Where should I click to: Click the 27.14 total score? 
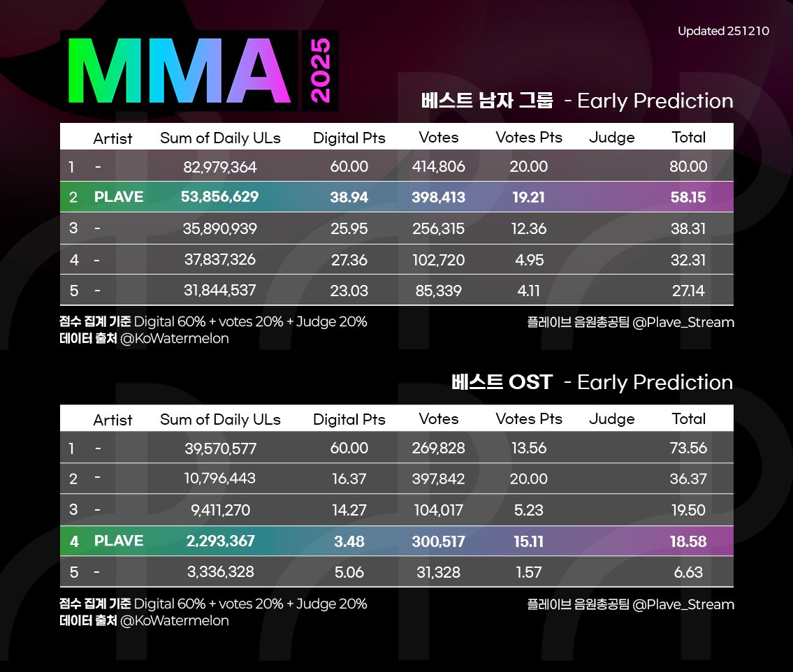[x=688, y=291]
